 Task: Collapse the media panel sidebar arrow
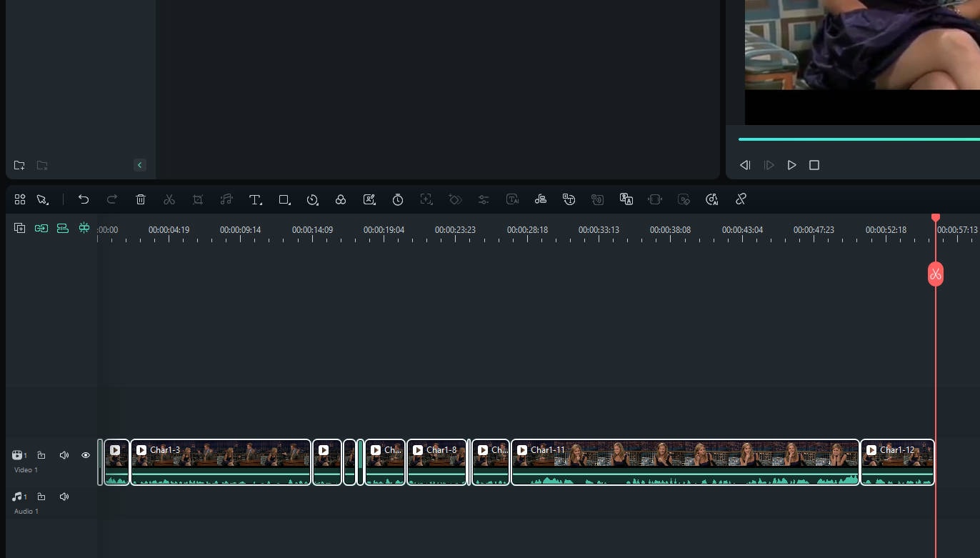pos(140,165)
